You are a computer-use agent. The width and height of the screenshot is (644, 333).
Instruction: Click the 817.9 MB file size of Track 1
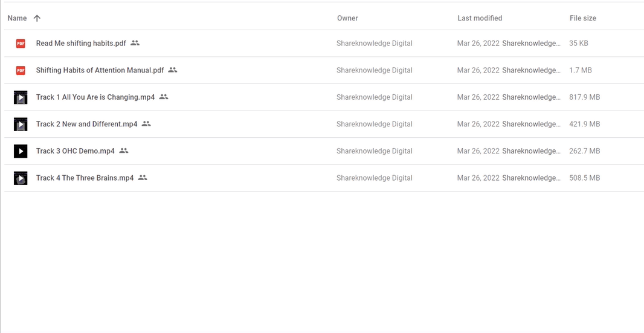[x=584, y=97]
